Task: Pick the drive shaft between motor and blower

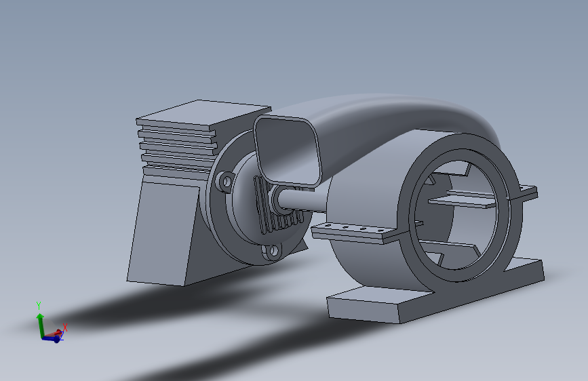Action: [x=302, y=200]
